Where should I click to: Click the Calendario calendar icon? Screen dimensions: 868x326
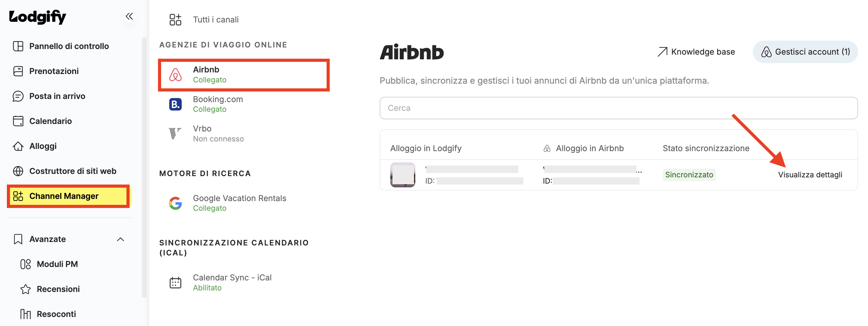(x=18, y=121)
